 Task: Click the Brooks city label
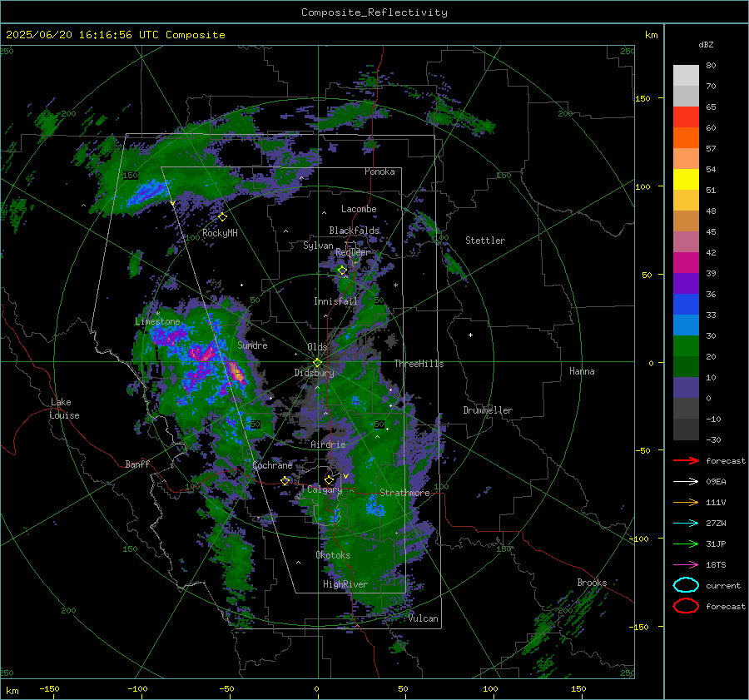[x=592, y=583]
